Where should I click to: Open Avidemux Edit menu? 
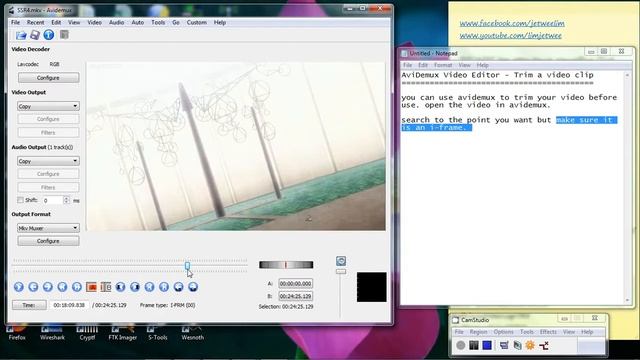pyautogui.click(x=56, y=22)
